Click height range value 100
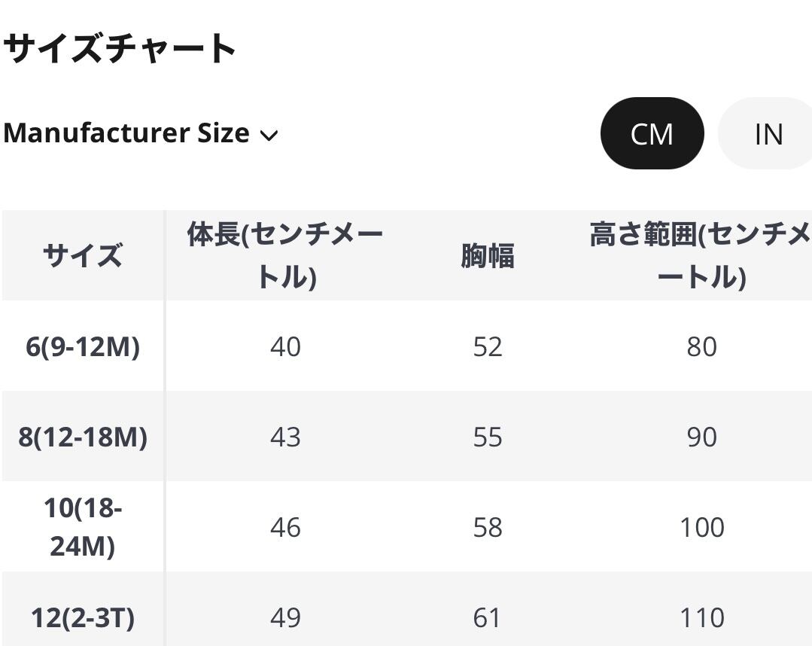Viewport: 812px width, 646px height. [x=701, y=527]
